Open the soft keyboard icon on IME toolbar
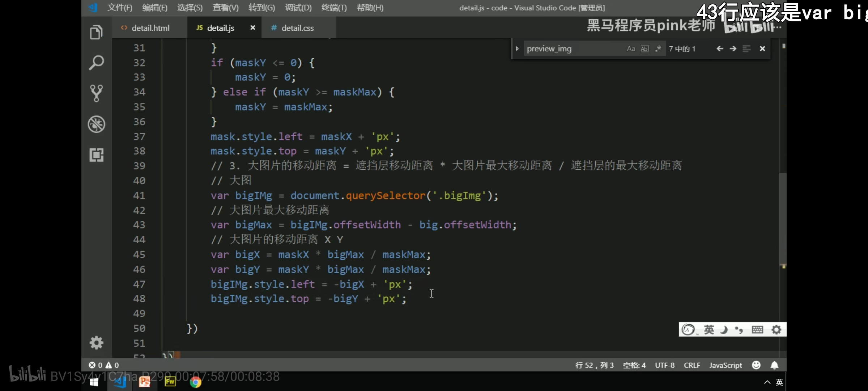The height and width of the screenshot is (391, 868). point(757,329)
